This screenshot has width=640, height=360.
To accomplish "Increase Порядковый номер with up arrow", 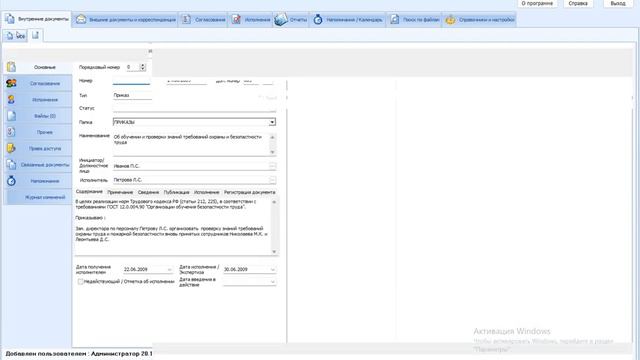I will [142, 65].
